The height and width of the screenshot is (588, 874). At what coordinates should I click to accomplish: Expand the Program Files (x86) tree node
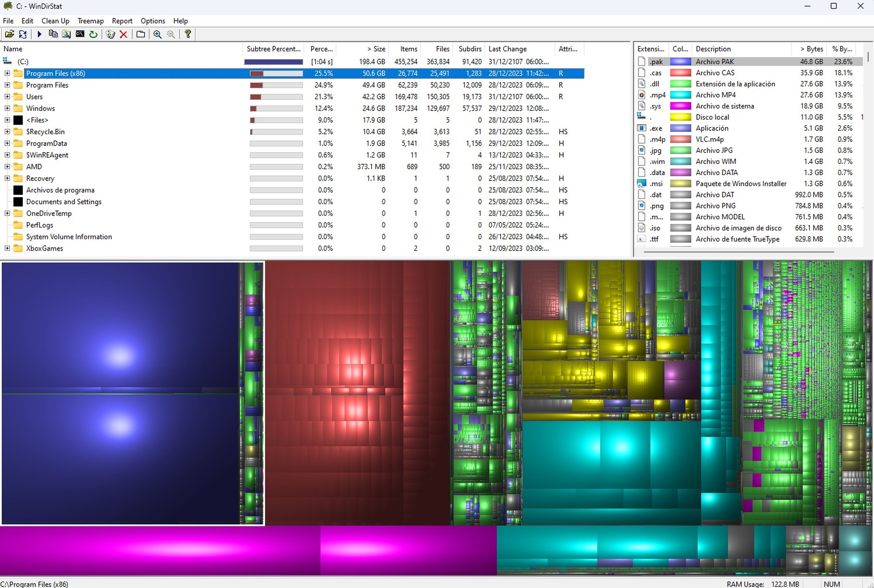[x=7, y=73]
